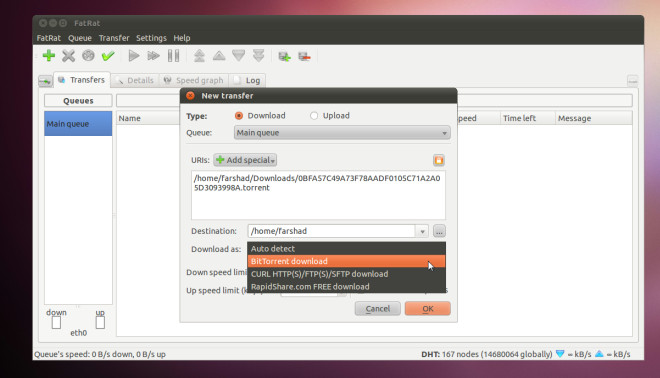Close the New transfer dialog
This screenshot has height=378, width=660.
click(x=190, y=96)
